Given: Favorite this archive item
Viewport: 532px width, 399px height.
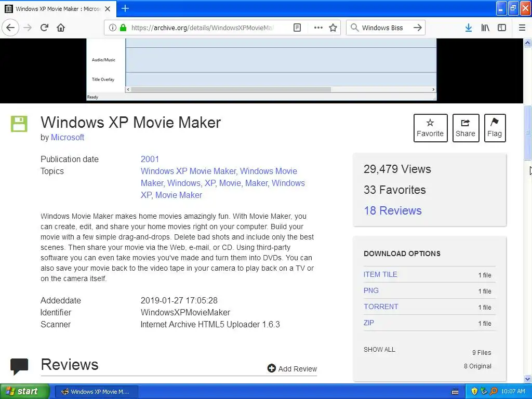Looking at the screenshot, I should pyautogui.click(x=430, y=128).
